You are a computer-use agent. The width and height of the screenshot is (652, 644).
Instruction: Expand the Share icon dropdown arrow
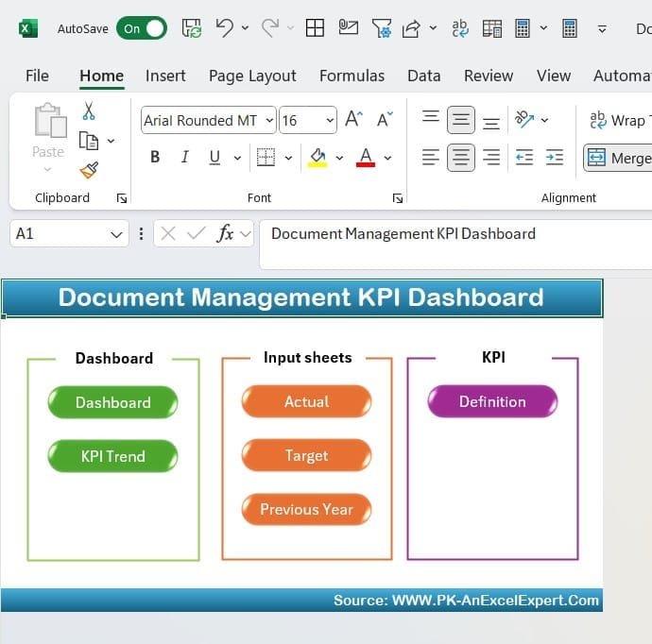click(433, 27)
